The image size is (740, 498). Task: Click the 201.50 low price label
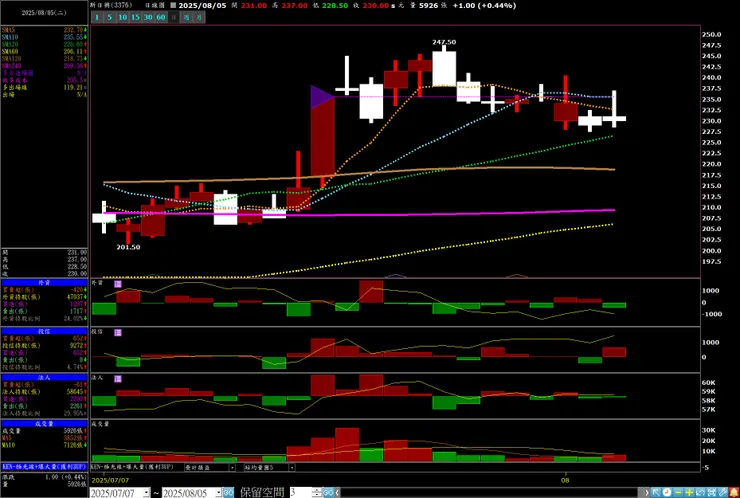(128, 247)
